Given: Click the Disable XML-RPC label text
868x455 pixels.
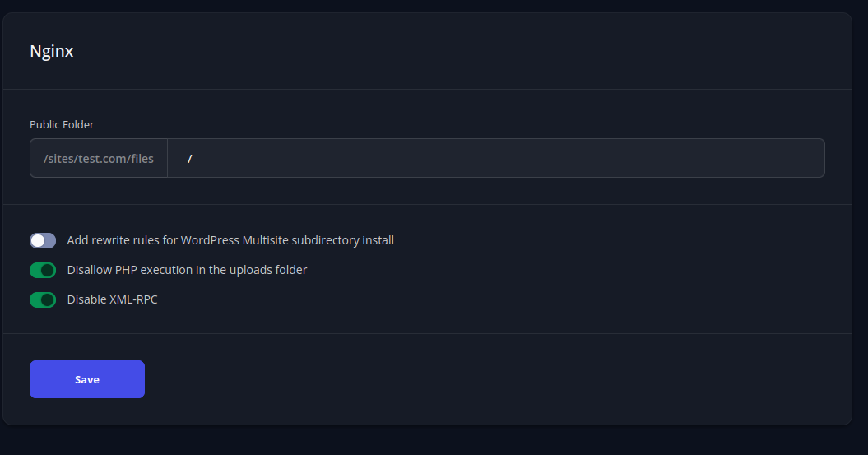Looking at the screenshot, I should (x=112, y=299).
